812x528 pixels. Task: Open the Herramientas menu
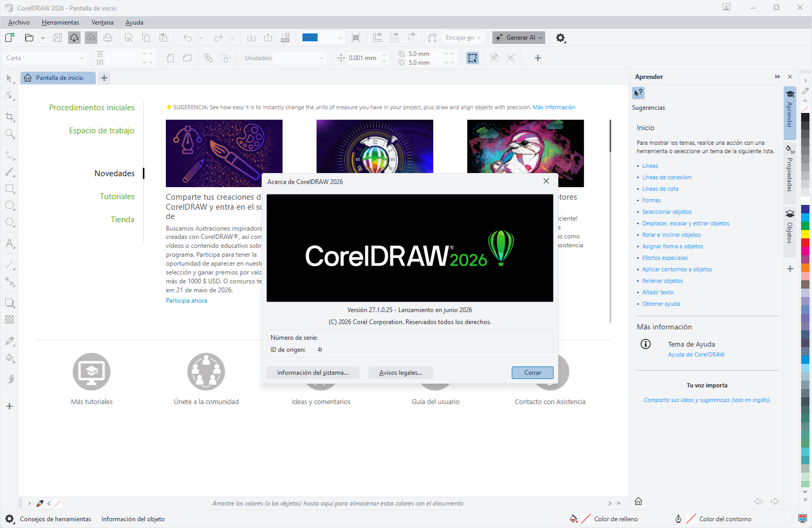[60, 22]
